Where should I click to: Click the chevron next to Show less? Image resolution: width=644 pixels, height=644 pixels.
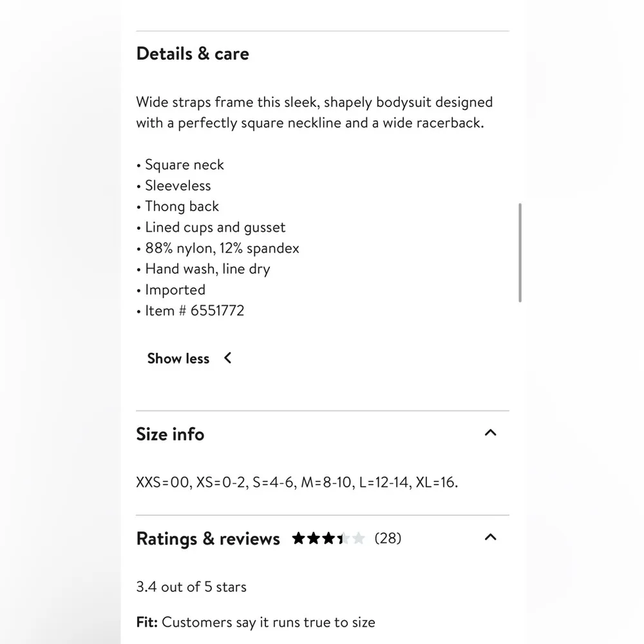point(227,358)
